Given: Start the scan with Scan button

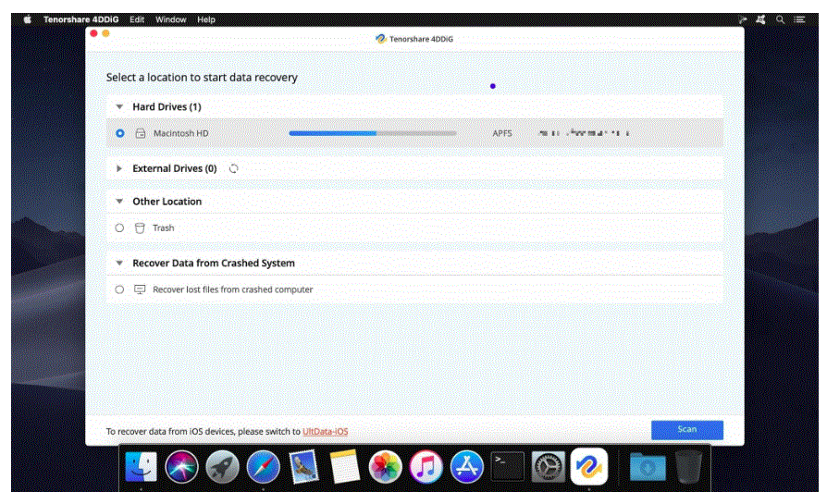Looking at the screenshot, I should [x=686, y=430].
